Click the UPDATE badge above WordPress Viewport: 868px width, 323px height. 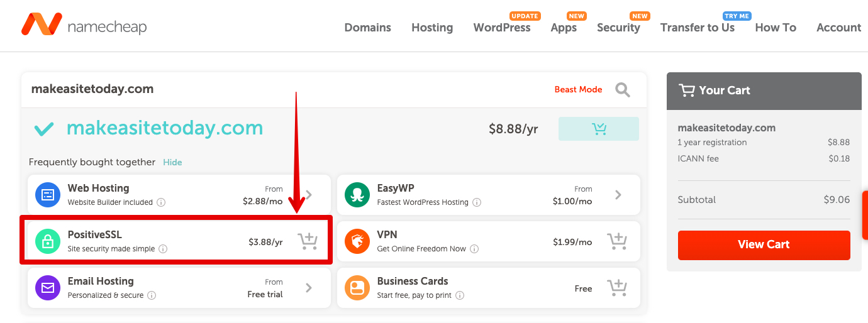pyautogui.click(x=525, y=16)
